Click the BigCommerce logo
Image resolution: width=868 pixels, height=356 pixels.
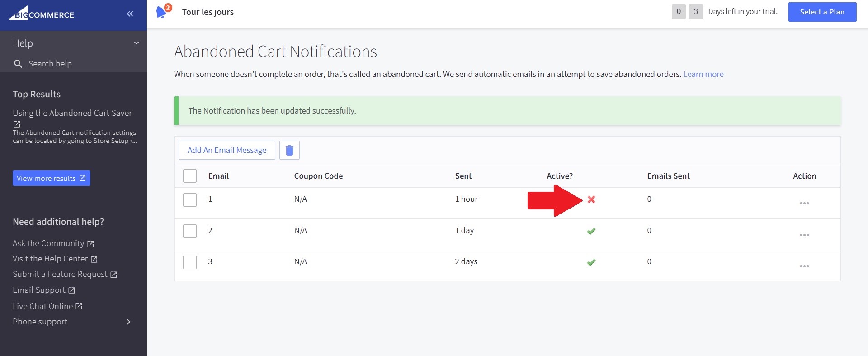click(x=41, y=14)
